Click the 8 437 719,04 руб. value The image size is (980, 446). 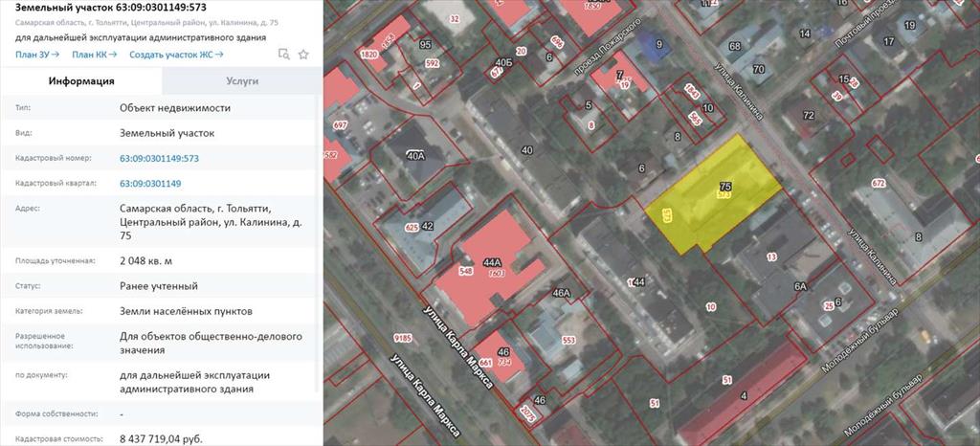(x=161, y=439)
